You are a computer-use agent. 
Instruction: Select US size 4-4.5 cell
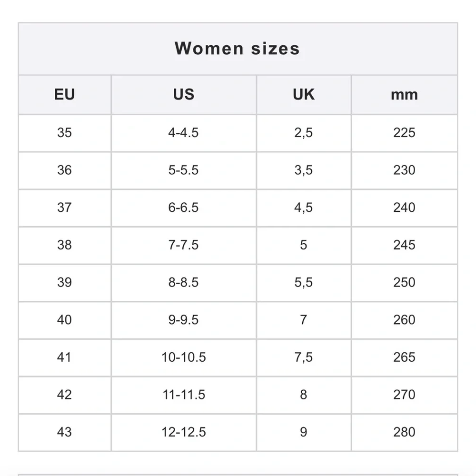[183, 132]
